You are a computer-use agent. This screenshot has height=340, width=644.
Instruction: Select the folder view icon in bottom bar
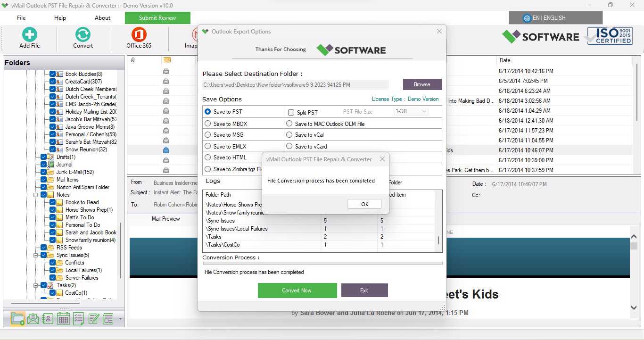17,319
